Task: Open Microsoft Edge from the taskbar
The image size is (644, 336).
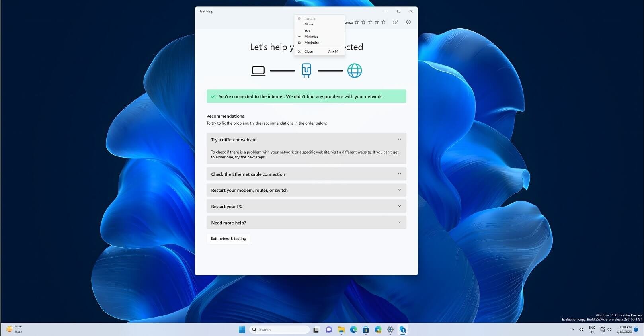Action: click(353, 330)
